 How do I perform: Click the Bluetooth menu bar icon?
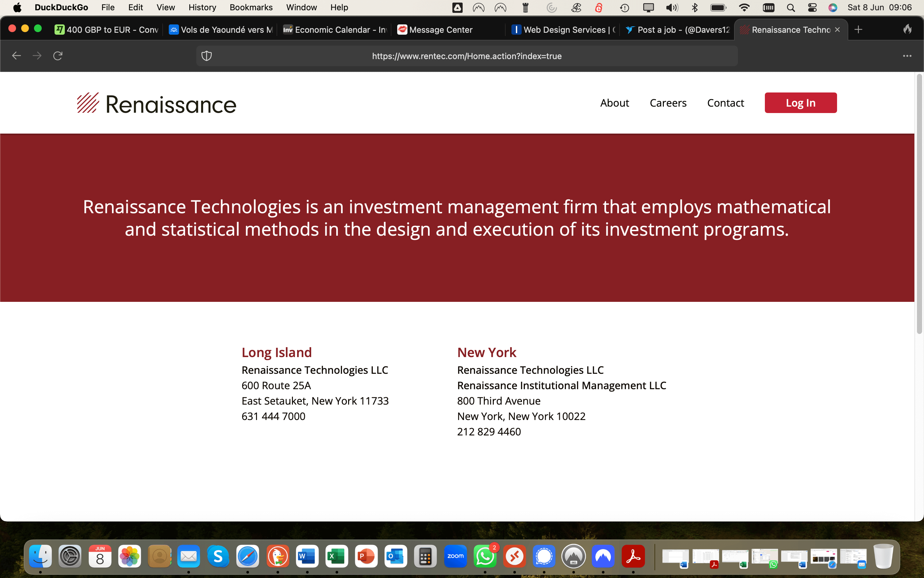click(x=695, y=8)
